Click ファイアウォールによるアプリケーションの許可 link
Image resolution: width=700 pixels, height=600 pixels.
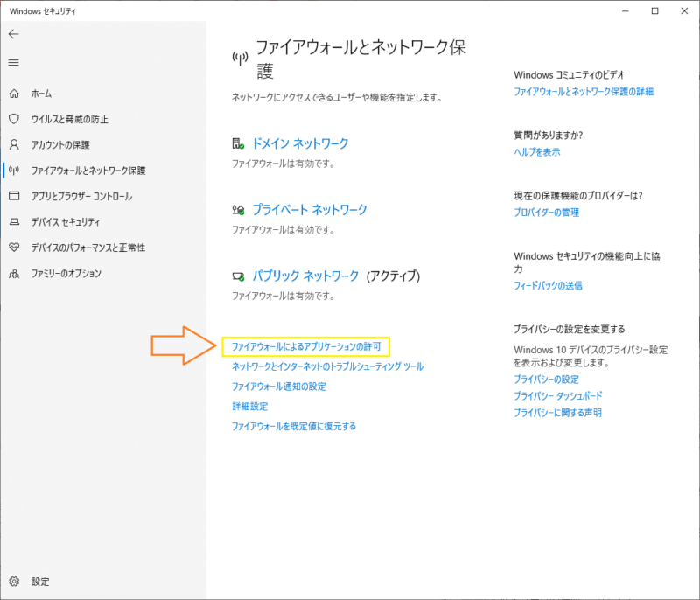(306, 346)
